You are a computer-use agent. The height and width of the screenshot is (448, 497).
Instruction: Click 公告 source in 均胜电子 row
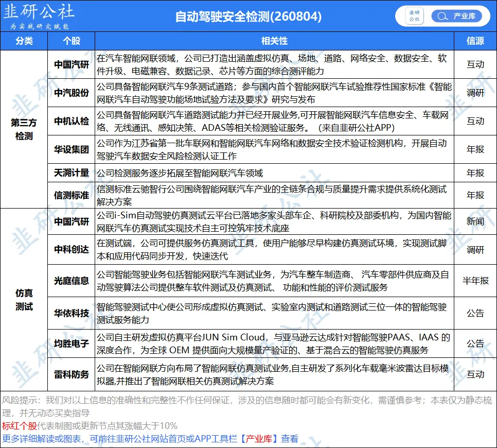475,343
